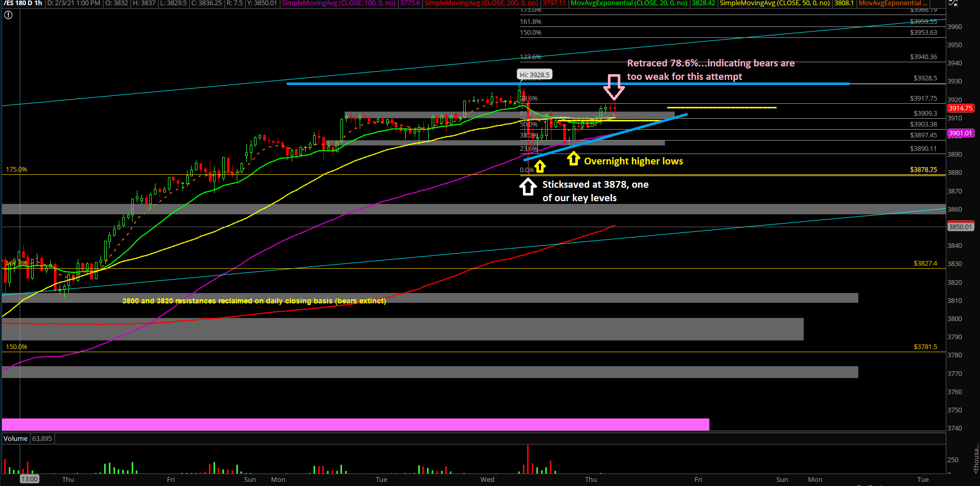980x486 pixels.
Task: Click the alert exclamation icon on chart
Action: pos(8,15)
